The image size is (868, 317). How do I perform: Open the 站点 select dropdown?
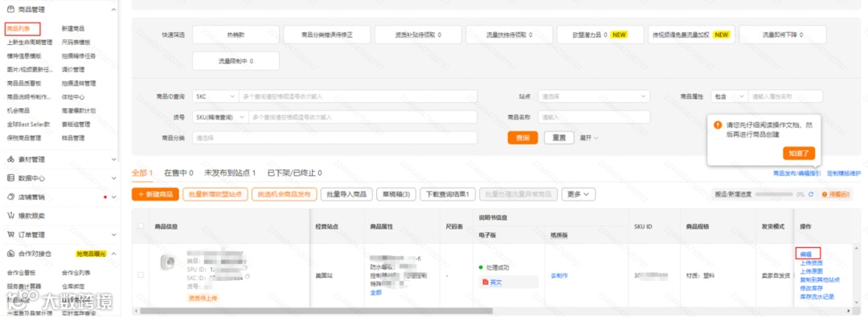(x=594, y=96)
